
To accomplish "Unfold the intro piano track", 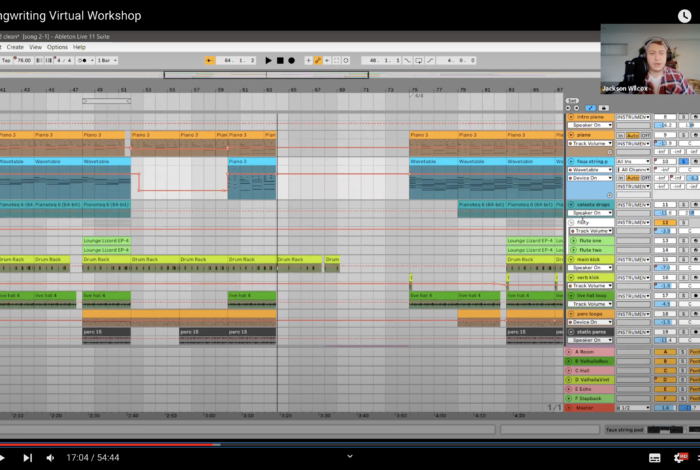I will (570, 117).
